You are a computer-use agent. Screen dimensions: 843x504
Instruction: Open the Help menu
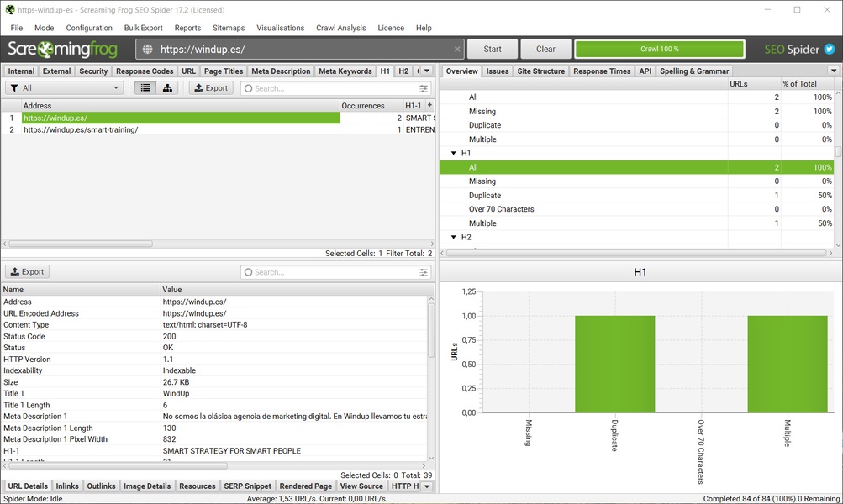[x=424, y=28]
